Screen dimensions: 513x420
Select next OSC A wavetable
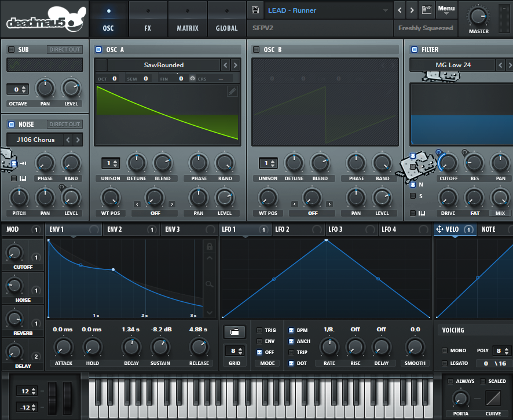click(x=235, y=65)
